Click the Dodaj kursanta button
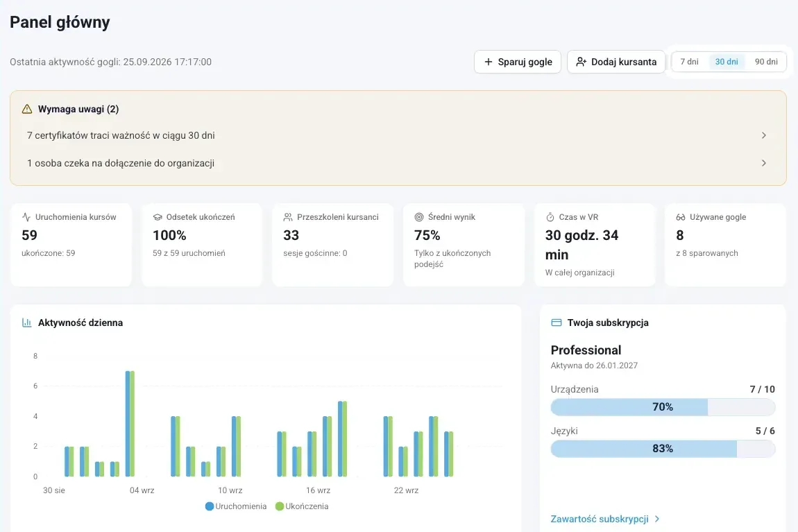The image size is (798, 532). click(616, 62)
